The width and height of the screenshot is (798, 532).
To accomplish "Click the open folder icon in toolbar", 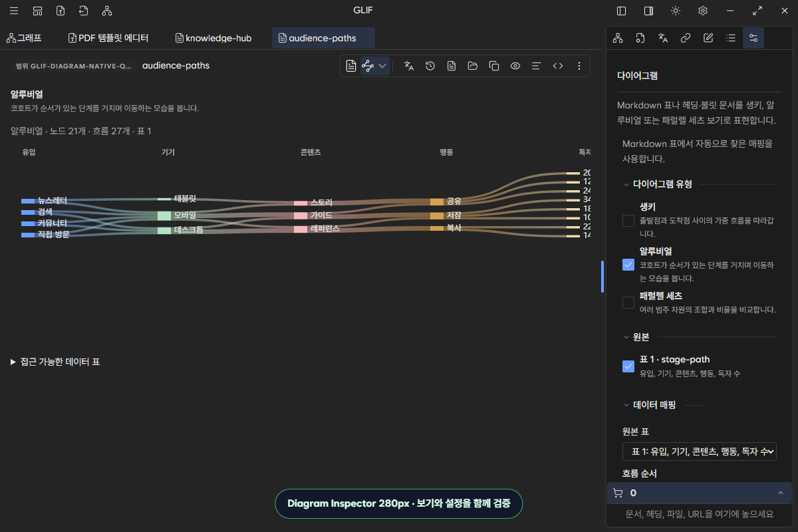I will coord(473,66).
